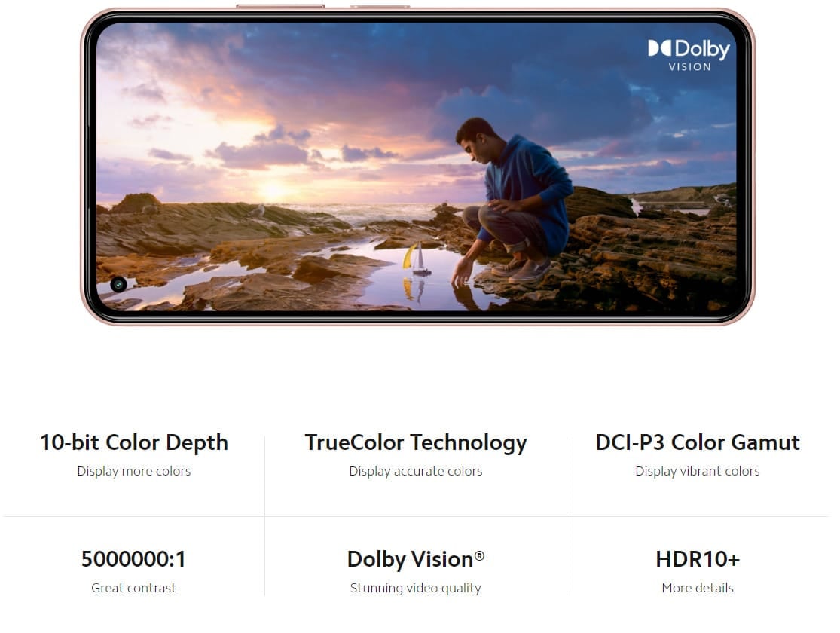Select the "Stunning video quality" caption
The height and width of the screenshot is (633, 840).
click(x=416, y=588)
